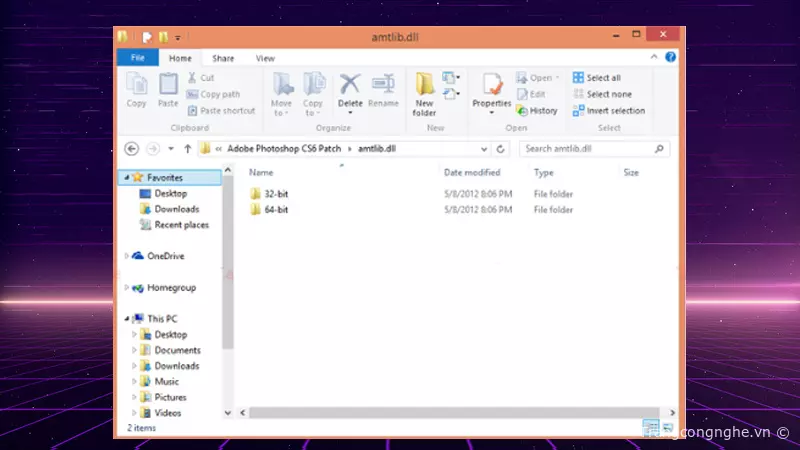Click the Copy icon in Clipboard group
The image size is (800, 450).
136,89
